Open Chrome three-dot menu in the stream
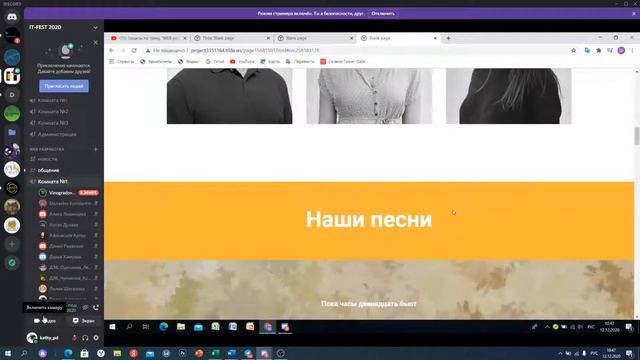 (x=632, y=50)
